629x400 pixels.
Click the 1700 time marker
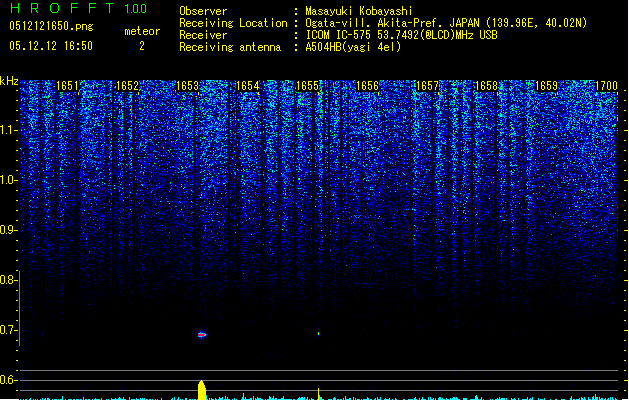606,86
